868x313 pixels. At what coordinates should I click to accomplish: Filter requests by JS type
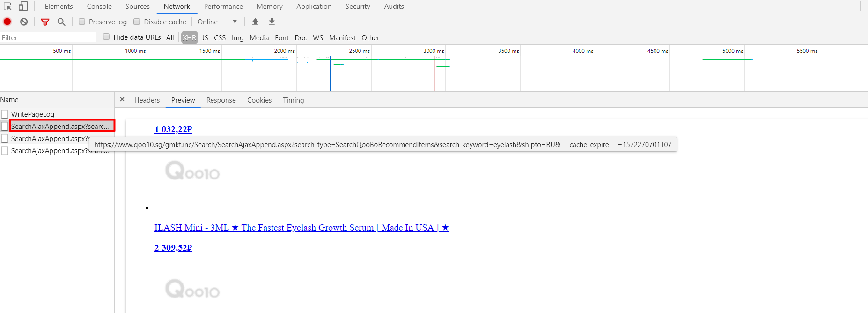(x=205, y=37)
